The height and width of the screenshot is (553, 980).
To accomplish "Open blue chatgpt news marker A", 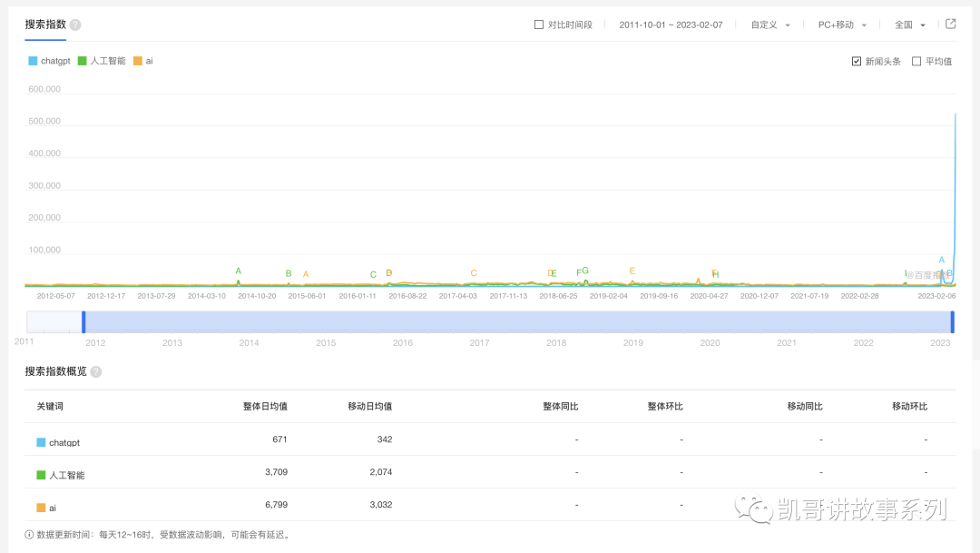I will click(941, 260).
